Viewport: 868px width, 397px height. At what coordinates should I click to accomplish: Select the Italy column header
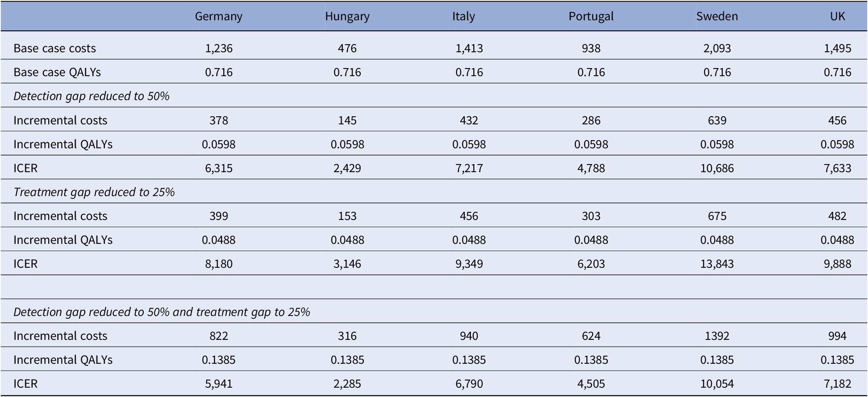(463, 16)
